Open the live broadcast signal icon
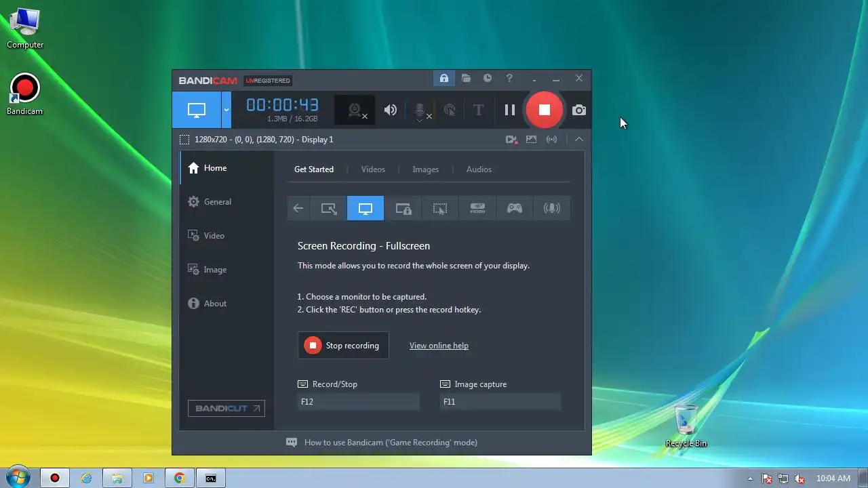This screenshot has height=488, width=868. pyautogui.click(x=552, y=140)
